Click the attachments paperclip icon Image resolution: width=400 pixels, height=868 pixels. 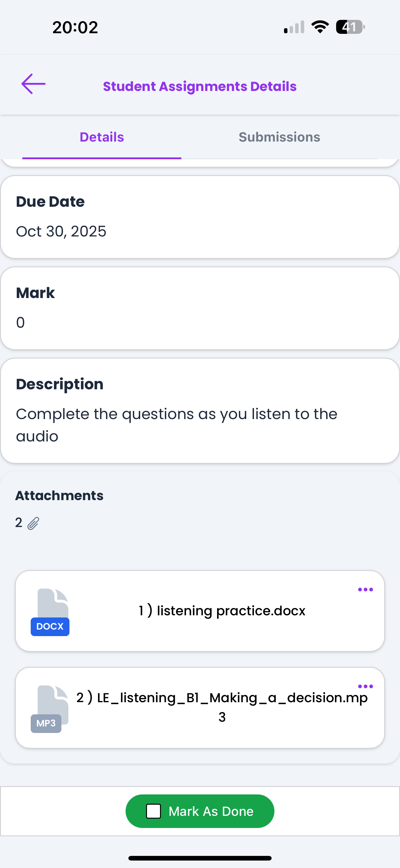click(33, 523)
